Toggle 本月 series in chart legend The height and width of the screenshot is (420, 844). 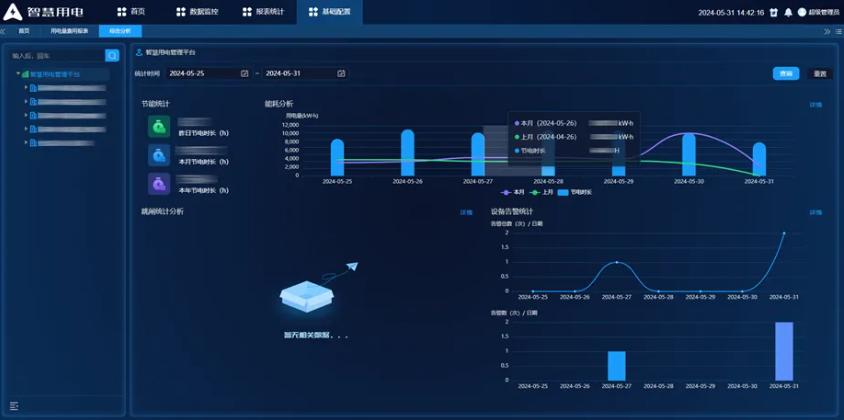[x=512, y=192]
